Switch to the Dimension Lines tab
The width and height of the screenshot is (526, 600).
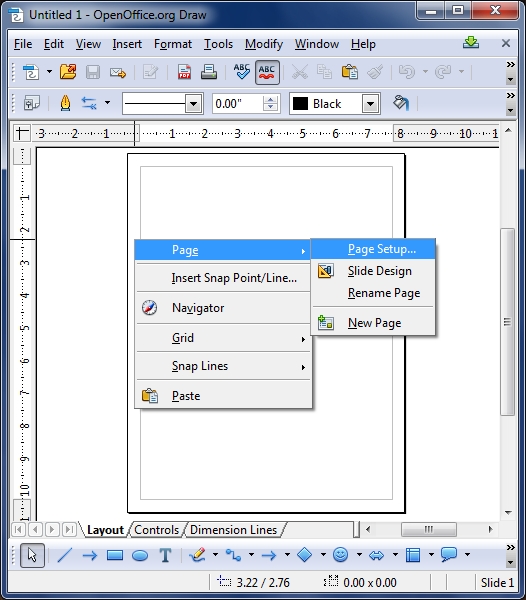[233, 530]
